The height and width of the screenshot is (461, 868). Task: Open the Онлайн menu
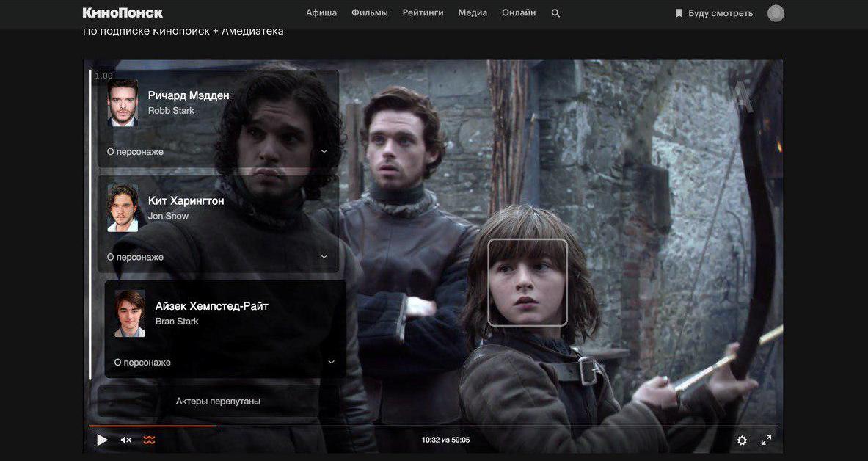pos(519,12)
